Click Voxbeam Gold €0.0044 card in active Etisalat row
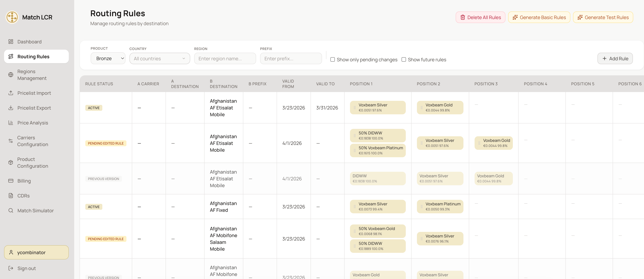The width and height of the screenshot is (644, 279). pyautogui.click(x=440, y=107)
